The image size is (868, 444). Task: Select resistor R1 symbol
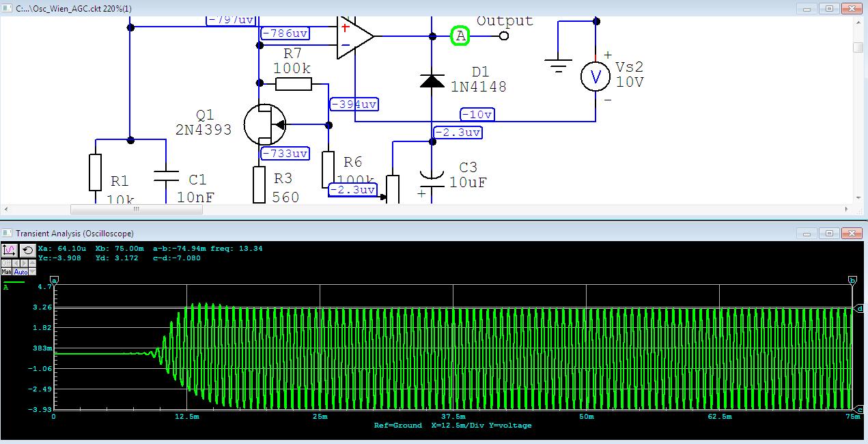tap(96, 173)
